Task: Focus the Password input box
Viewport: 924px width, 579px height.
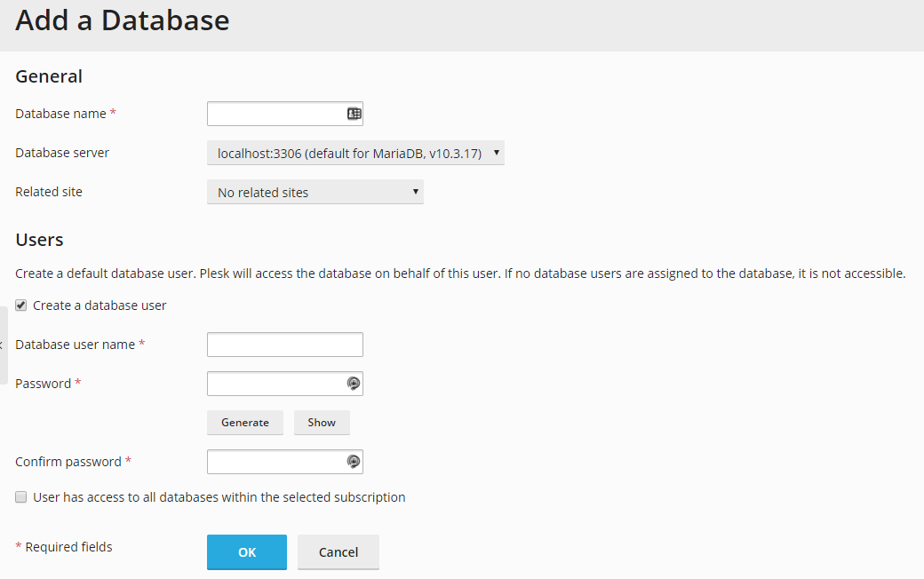Action: (x=275, y=384)
